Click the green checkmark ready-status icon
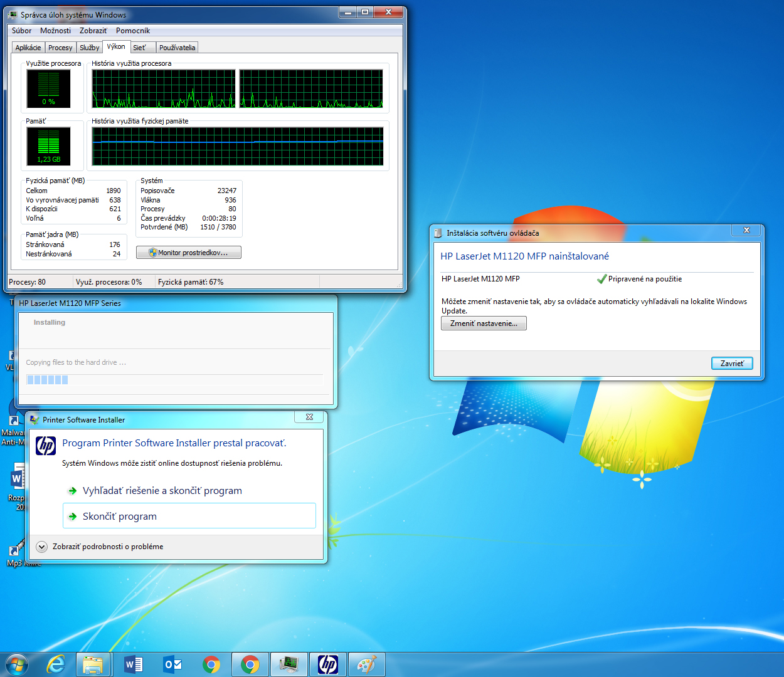The height and width of the screenshot is (677, 784). [601, 279]
